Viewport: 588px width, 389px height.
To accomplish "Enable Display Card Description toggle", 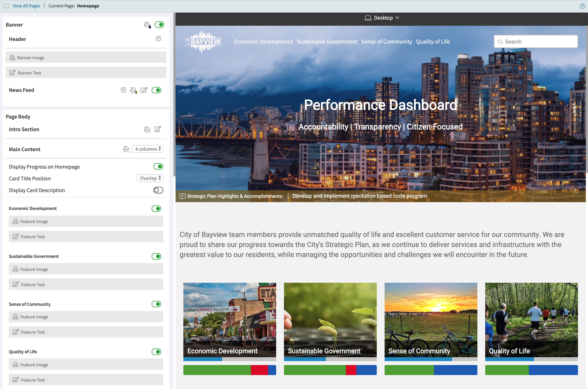I will pyautogui.click(x=158, y=190).
